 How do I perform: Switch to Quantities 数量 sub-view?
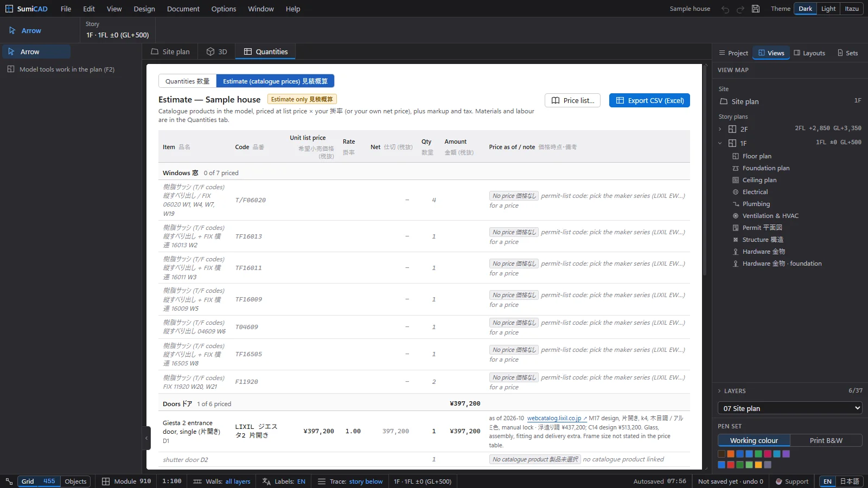187,81
